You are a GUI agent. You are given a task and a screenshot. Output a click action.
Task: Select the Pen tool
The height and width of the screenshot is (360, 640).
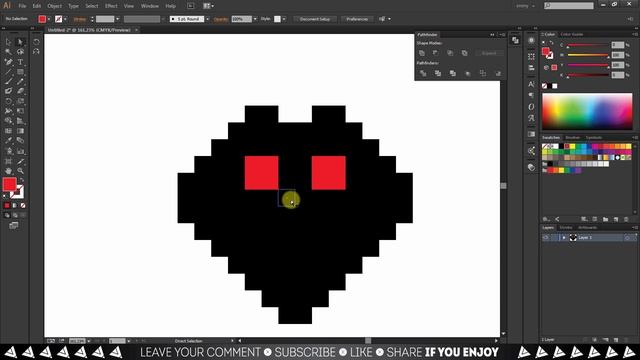8,62
